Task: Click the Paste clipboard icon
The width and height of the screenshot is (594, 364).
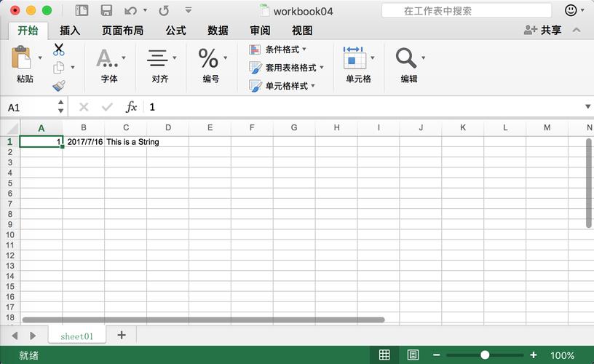Action: pos(21,58)
